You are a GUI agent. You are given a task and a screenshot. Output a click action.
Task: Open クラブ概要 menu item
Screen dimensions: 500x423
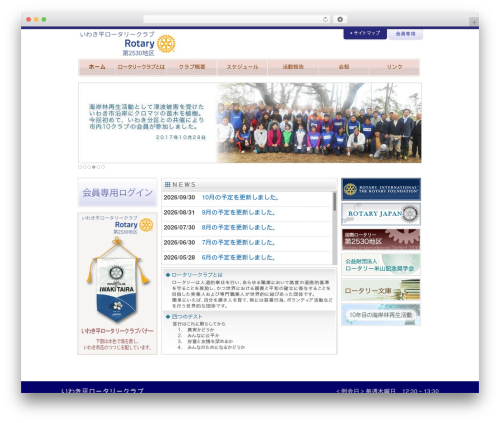click(192, 67)
